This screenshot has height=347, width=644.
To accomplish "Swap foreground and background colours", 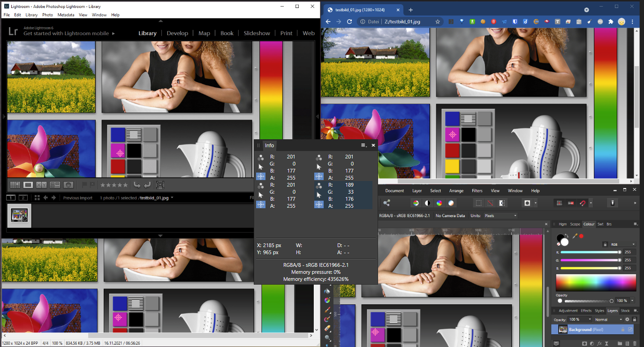I will [x=567, y=235].
